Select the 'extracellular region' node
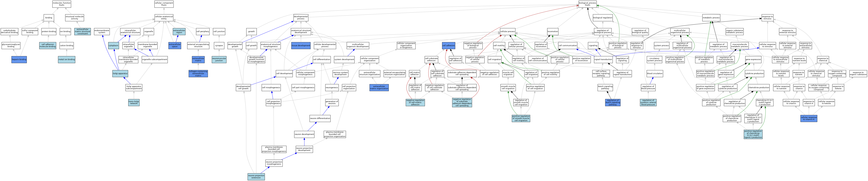Screen dimensions: 868x181 (179, 32)
